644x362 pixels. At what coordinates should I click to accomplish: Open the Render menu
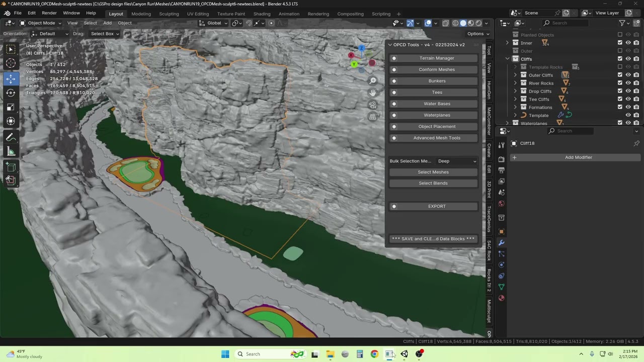click(49, 13)
